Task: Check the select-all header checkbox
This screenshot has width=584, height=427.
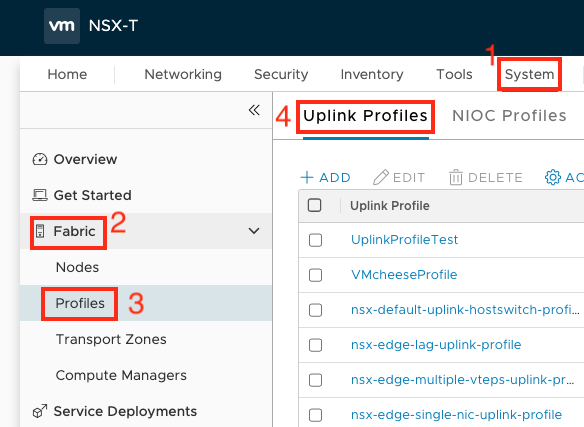Action: pos(315,205)
